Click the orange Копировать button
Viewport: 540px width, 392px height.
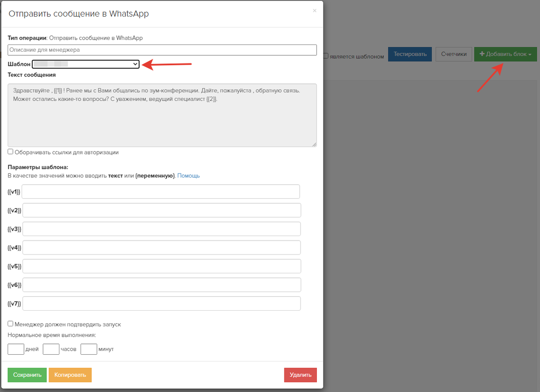click(x=70, y=375)
